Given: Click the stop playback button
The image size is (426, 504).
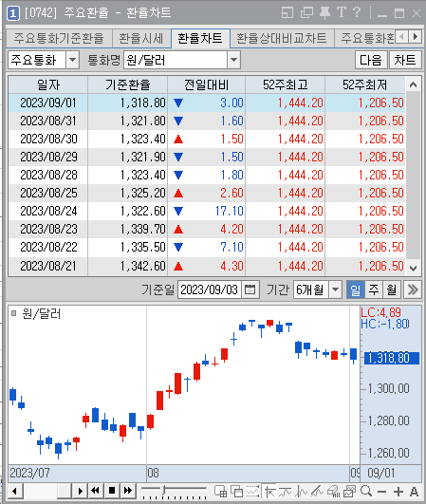Looking at the screenshot, I should 112,491.
